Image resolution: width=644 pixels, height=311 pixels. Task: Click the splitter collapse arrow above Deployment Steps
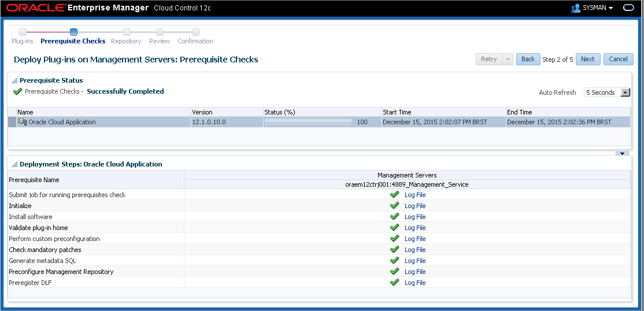tap(622, 153)
